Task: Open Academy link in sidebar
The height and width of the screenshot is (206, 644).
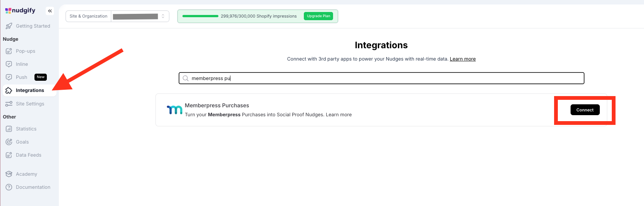Action: pos(27,174)
